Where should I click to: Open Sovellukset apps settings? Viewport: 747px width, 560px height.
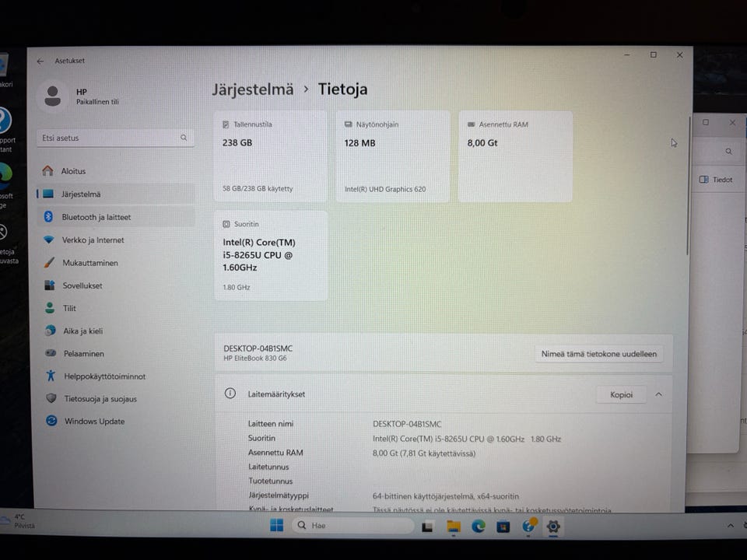coord(115,285)
